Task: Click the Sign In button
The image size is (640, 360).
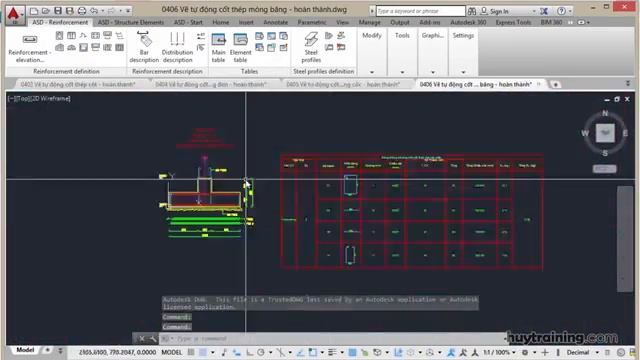Action: (495, 11)
